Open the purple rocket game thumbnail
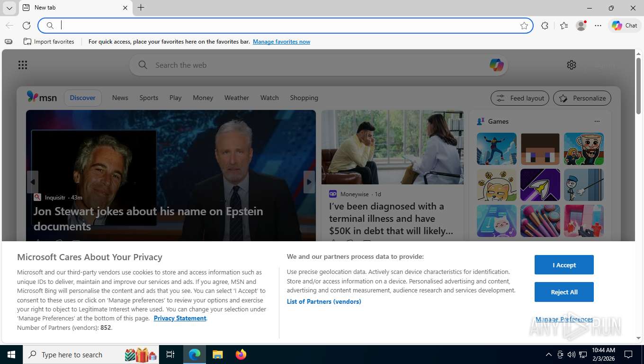 pos(540,185)
